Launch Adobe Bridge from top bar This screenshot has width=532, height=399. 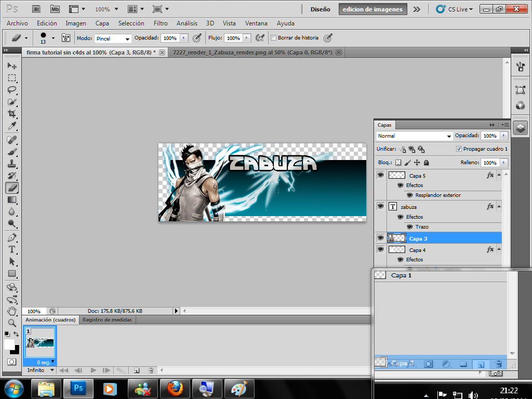pos(36,9)
